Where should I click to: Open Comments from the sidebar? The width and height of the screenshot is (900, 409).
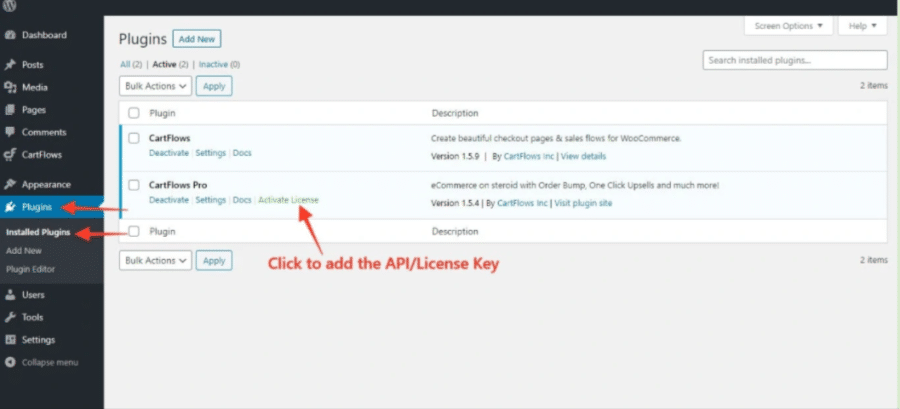tap(44, 132)
